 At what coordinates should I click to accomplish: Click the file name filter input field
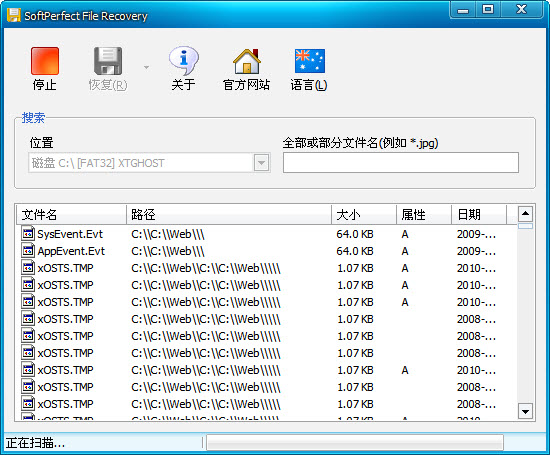point(401,162)
